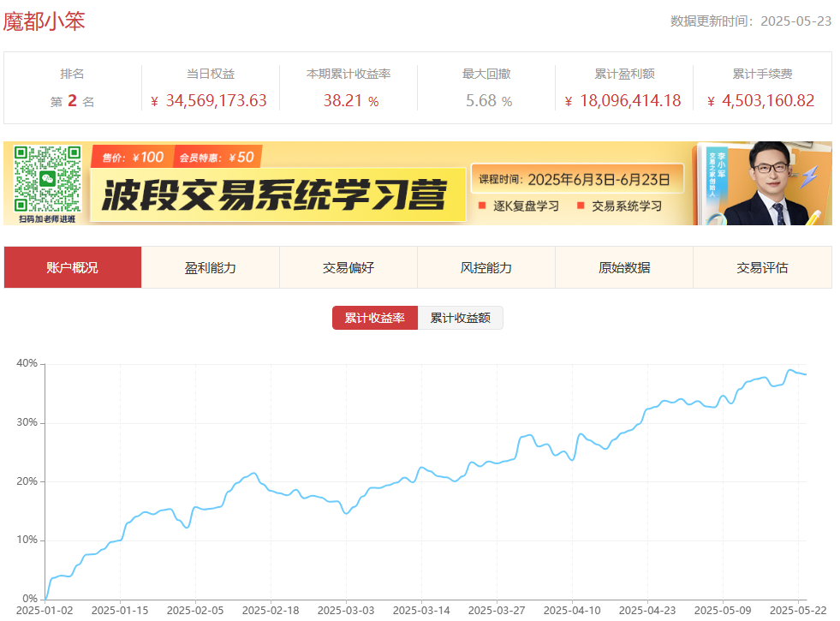840x621 pixels.
Task: Click the 累计盈利额 label
Action: (624, 74)
